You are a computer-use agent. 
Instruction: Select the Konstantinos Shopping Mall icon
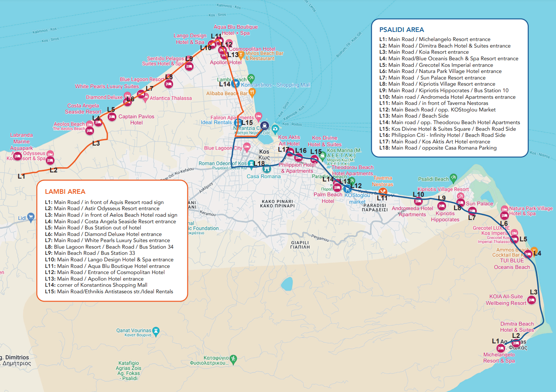point(235,84)
